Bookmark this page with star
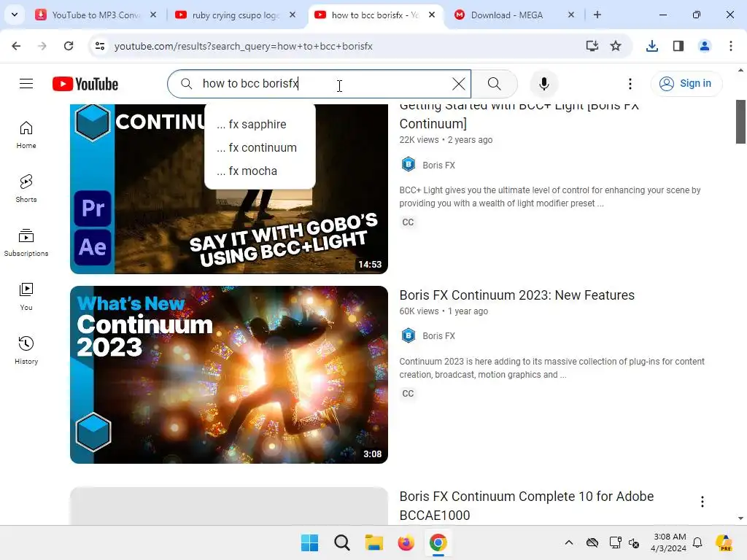Viewport: 747px width, 560px height. 616,46
